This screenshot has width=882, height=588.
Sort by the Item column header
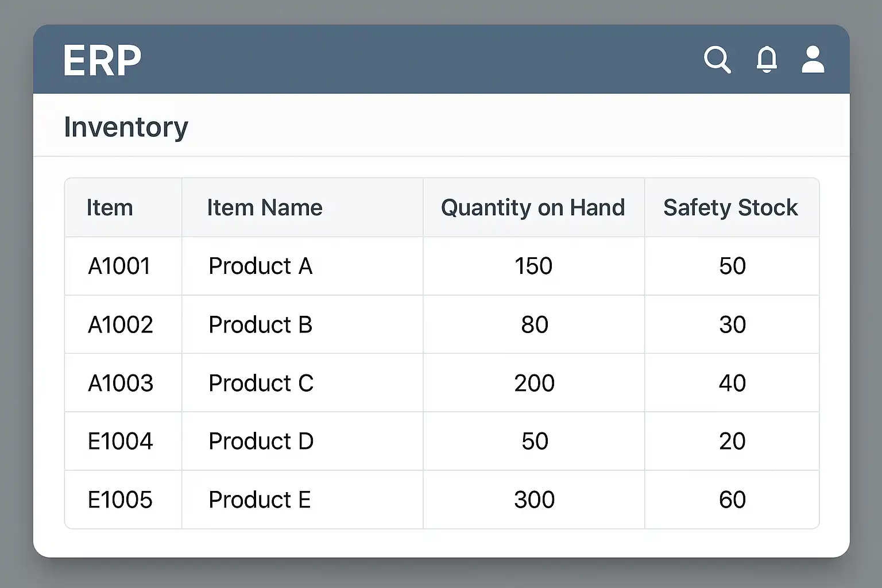110,208
